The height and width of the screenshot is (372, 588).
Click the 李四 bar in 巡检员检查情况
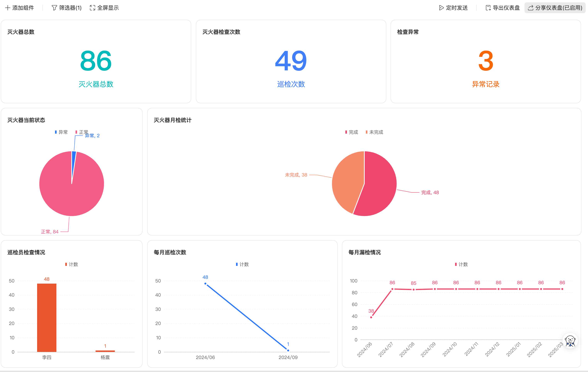47,318
